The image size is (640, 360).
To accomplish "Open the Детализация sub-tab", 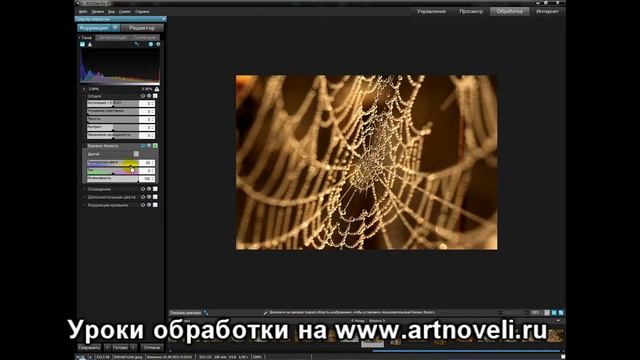I will (113, 38).
